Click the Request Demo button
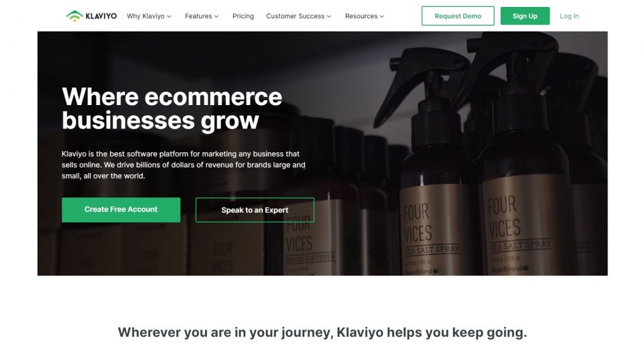The image size is (644, 358). pyautogui.click(x=458, y=16)
